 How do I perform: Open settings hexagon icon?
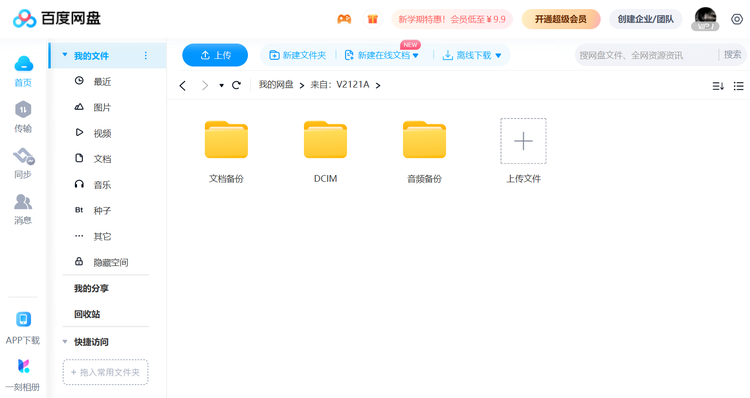737,19
